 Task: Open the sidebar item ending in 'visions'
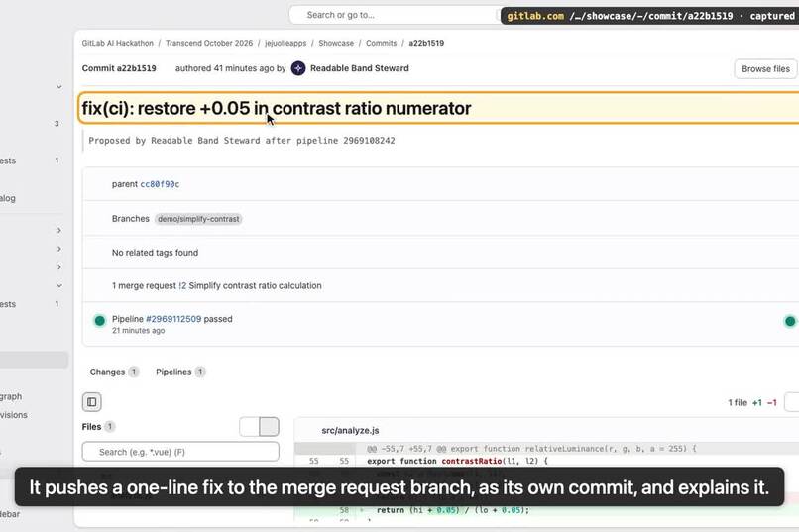[x=14, y=415]
